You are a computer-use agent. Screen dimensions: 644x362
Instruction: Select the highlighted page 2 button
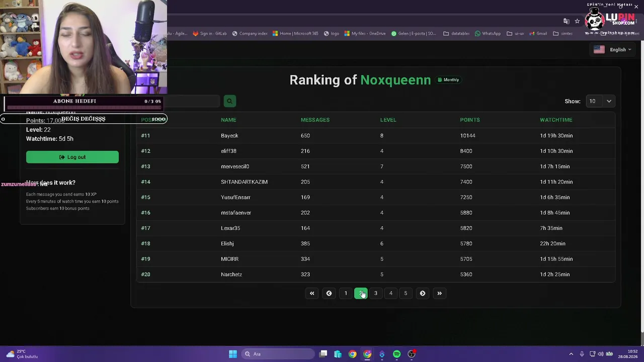point(361,293)
